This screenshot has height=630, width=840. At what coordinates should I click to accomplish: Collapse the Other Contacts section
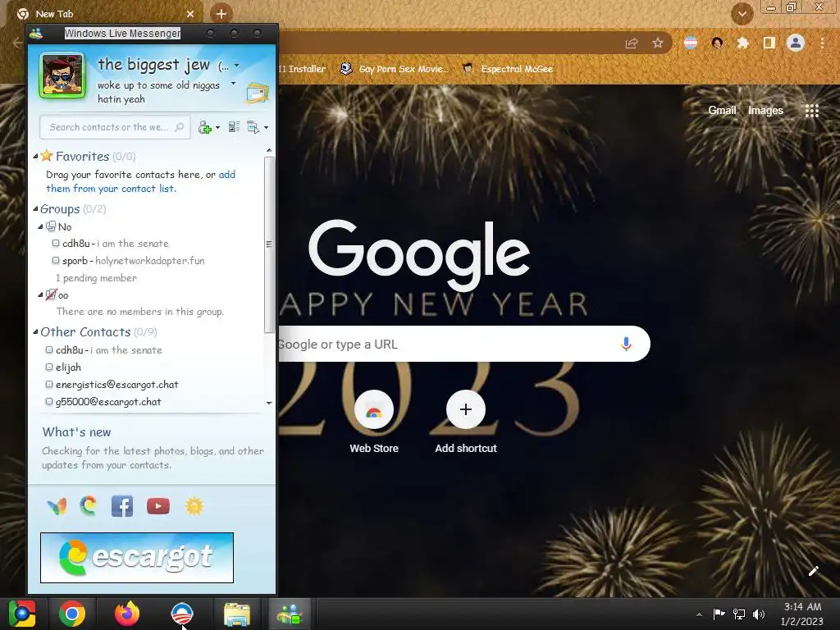pos(35,332)
